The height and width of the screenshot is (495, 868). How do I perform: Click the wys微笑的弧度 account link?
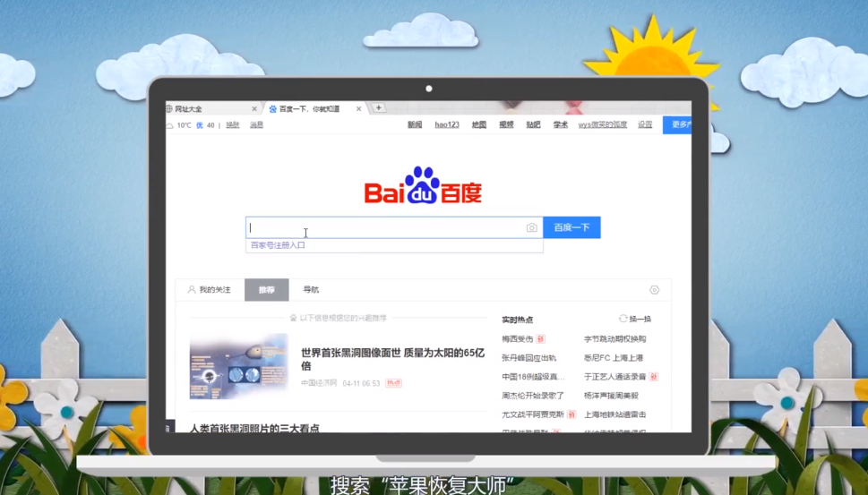coord(602,125)
